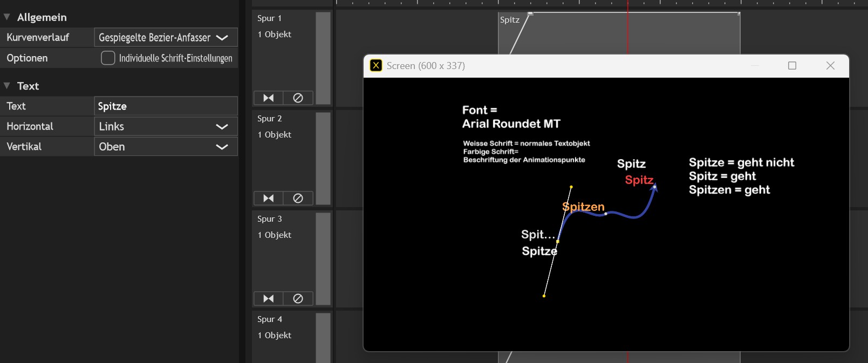The height and width of the screenshot is (363, 868).
Task: Click the Screen window app icon
Action: click(376, 66)
